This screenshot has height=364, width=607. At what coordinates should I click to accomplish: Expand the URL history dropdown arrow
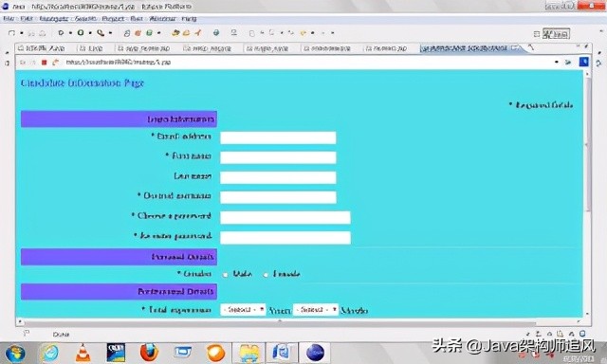[x=557, y=62]
